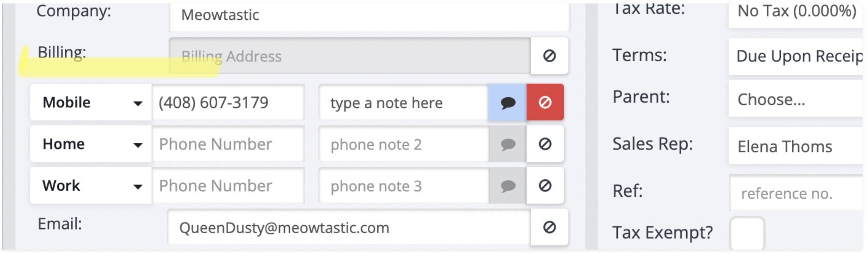Open the Mobile phone type dropdown
Screen dimensions: 868x254
click(x=91, y=103)
